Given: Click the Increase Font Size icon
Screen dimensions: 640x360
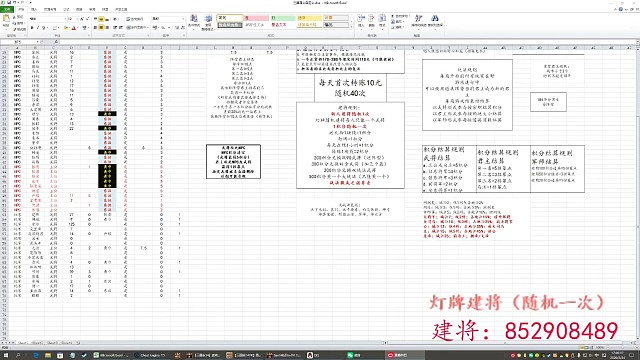Looking at the screenshot, I should pos(82,19).
